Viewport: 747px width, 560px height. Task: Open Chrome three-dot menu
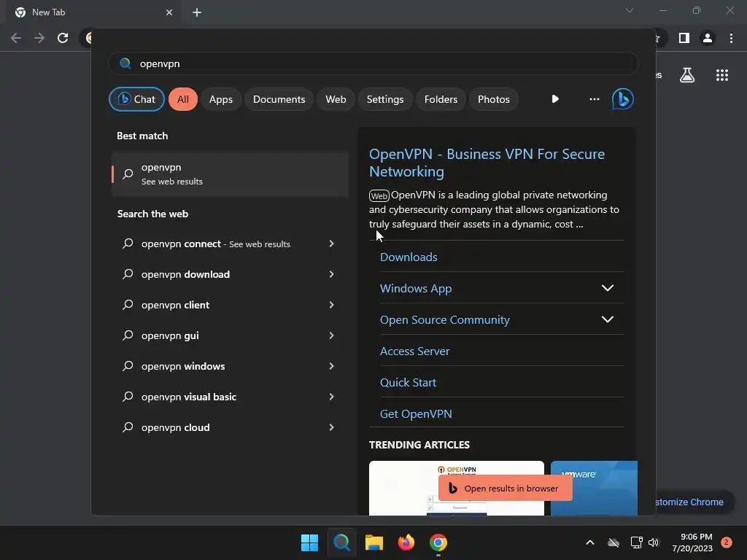point(731,38)
